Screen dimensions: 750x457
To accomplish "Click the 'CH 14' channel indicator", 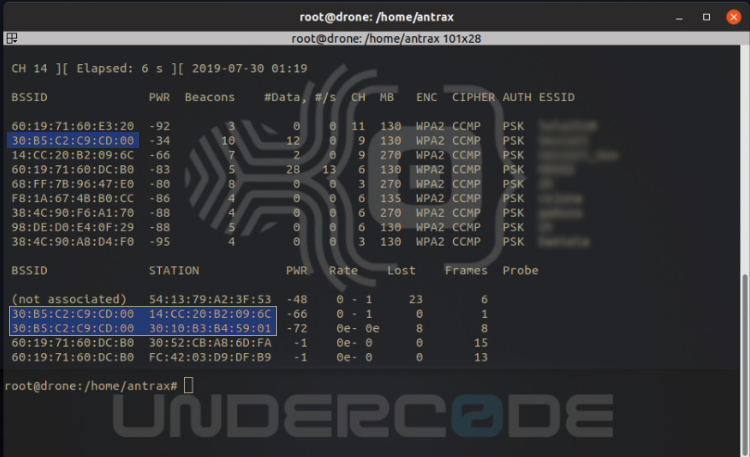I will coord(29,68).
